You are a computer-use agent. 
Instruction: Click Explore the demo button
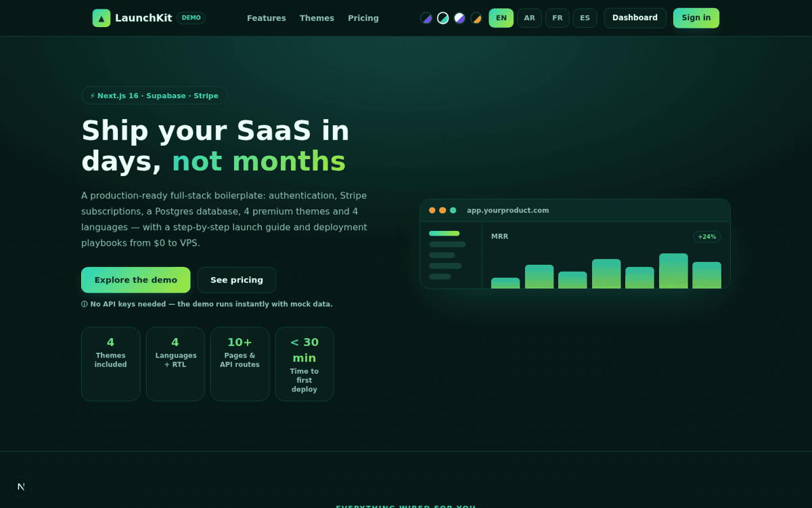coord(136,280)
